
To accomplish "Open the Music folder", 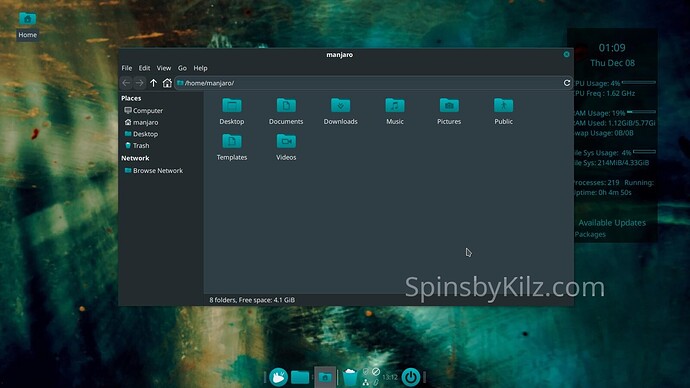I will pos(395,111).
